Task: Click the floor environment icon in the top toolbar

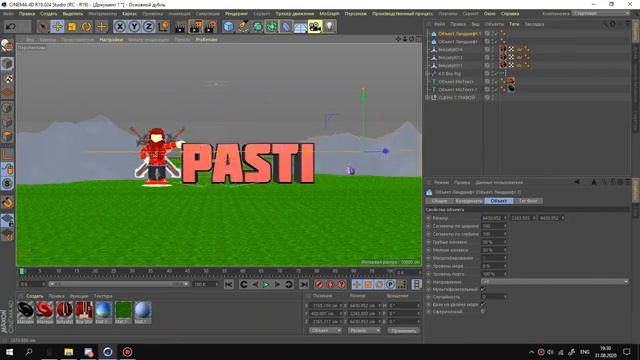Action: click(x=300, y=27)
